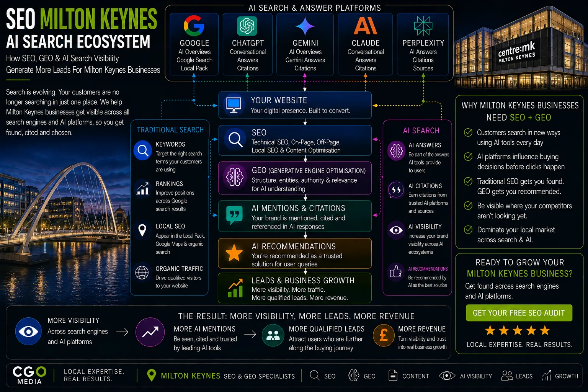Click the ChatGPT logo icon
Viewport: 588px width, 392px height.
pos(247,26)
